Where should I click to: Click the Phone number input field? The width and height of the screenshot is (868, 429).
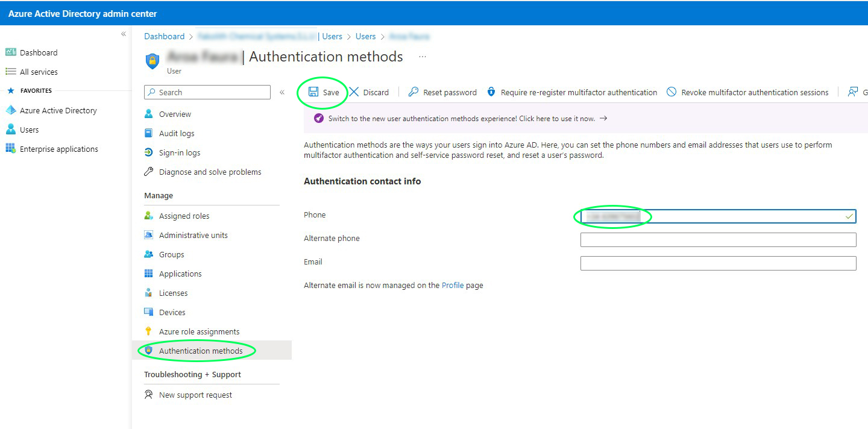[718, 216]
